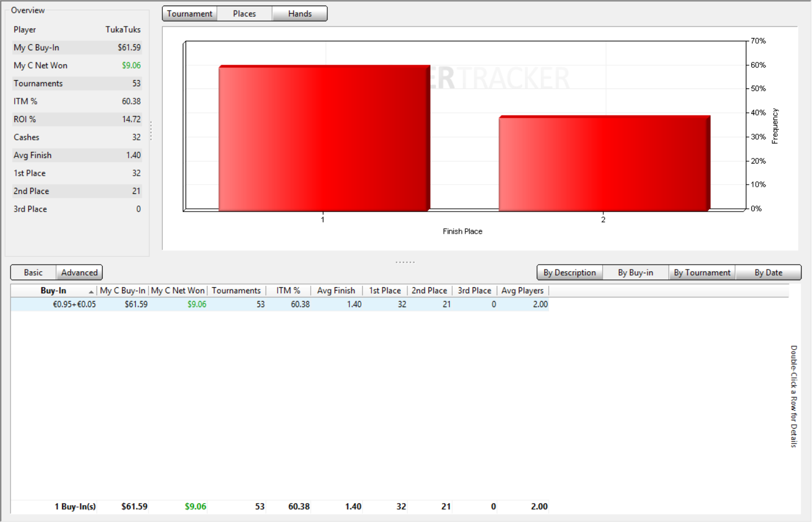
Task: Click the 1st Place overview row
Action: [77, 173]
